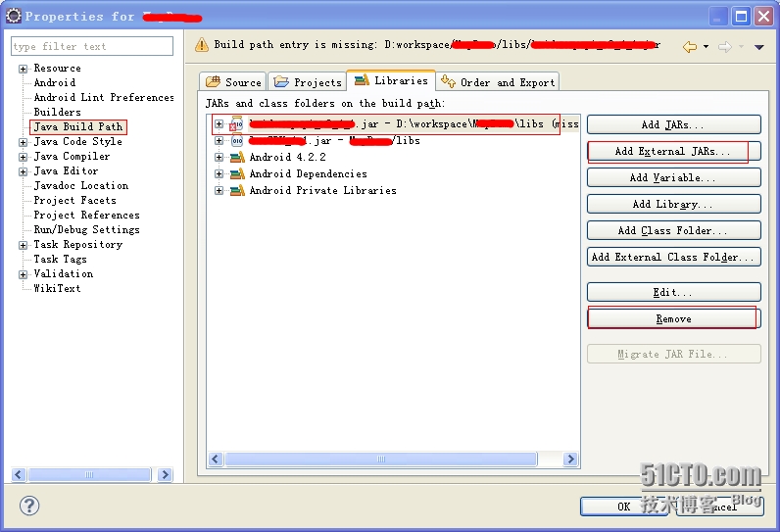The image size is (780, 532).
Task: Remove the selected library entry
Action: point(673,318)
